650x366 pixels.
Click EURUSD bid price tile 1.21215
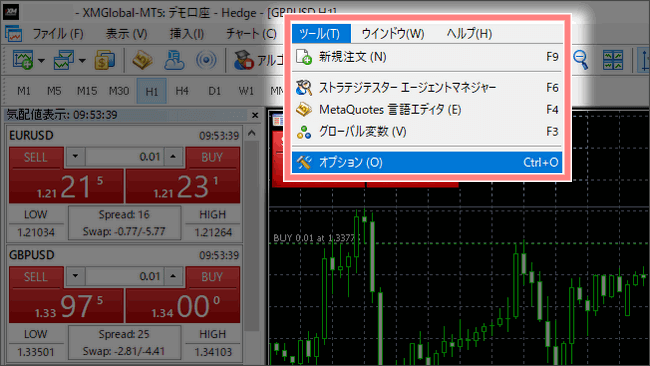(x=66, y=186)
